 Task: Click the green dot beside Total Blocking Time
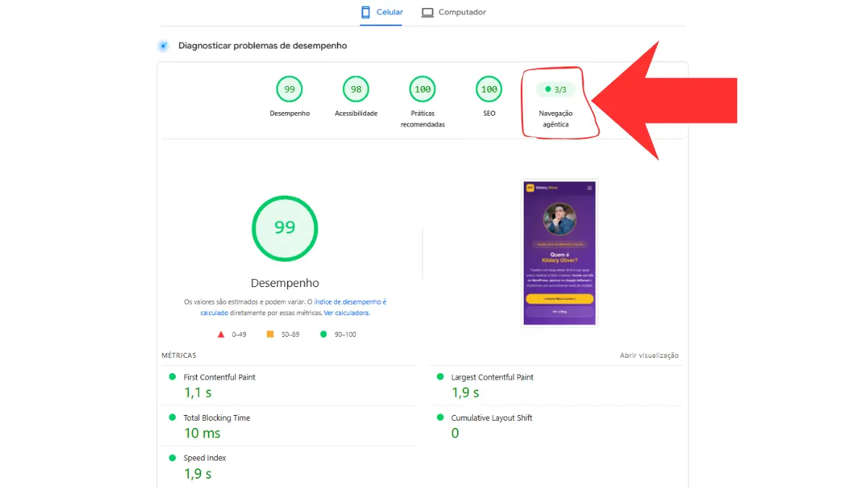pos(172,417)
